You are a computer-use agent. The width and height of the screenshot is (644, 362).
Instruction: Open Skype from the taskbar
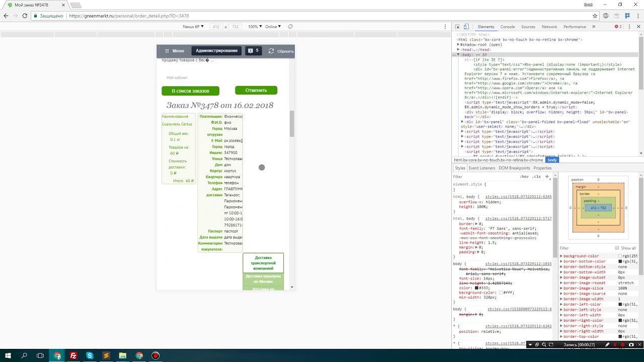90,355
